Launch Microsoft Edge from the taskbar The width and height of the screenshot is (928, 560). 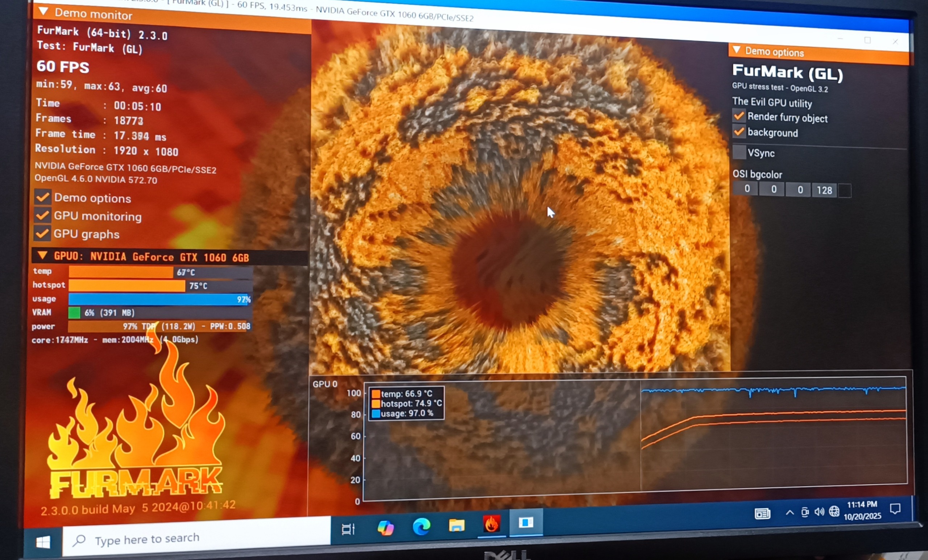tap(421, 526)
